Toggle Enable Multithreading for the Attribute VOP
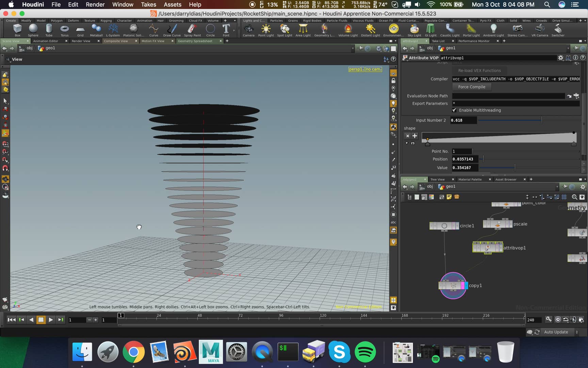This screenshot has height=368, width=588. pos(455,110)
